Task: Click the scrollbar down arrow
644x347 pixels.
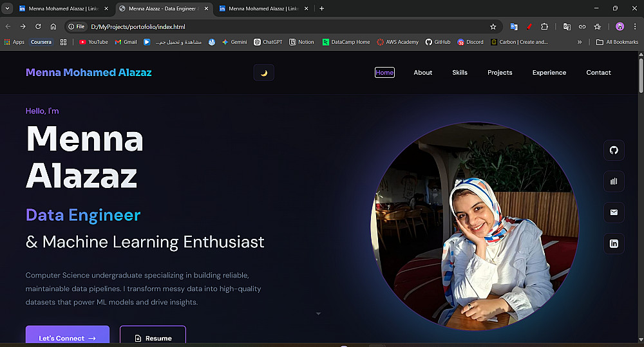Action: 641,340
